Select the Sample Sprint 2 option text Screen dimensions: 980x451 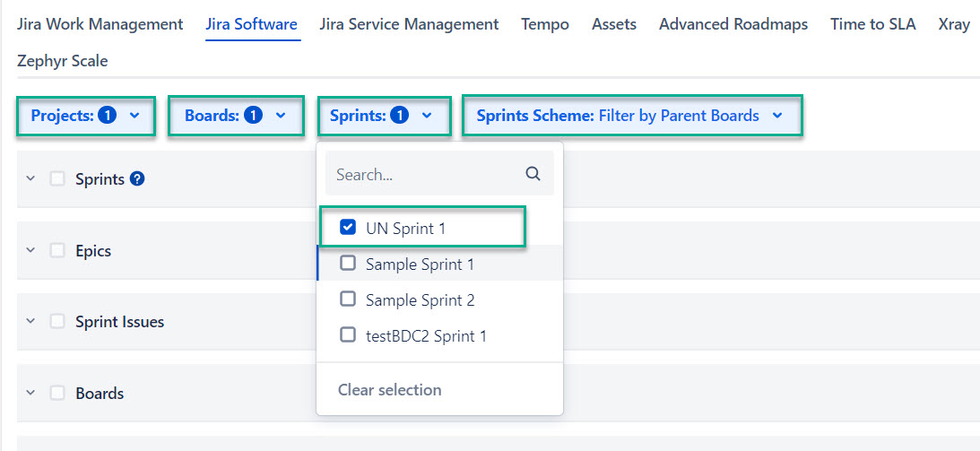(420, 299)
